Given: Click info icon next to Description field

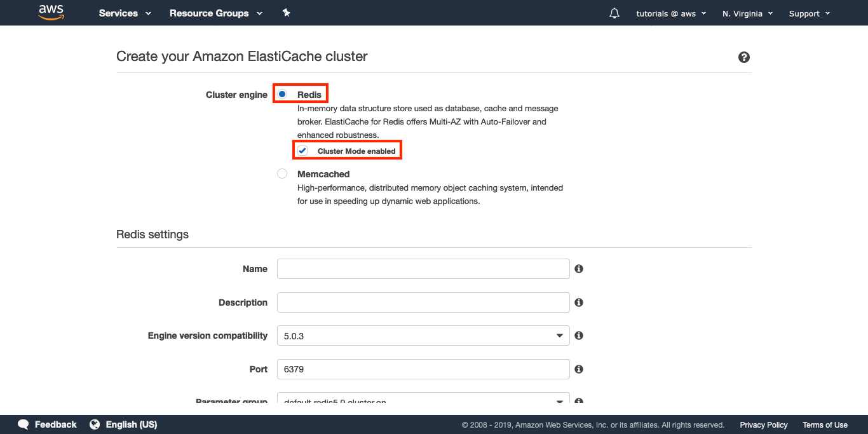Looking at the screenshot, I should click(579, 302).
